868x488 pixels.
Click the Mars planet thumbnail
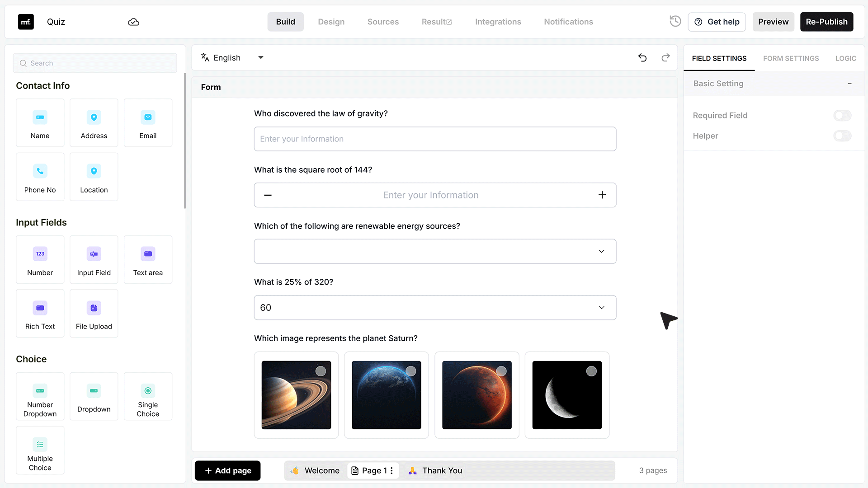tap(477, 395)
